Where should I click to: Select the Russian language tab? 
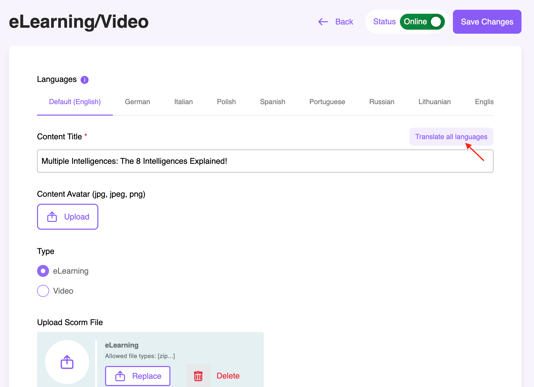coord(381,102)
